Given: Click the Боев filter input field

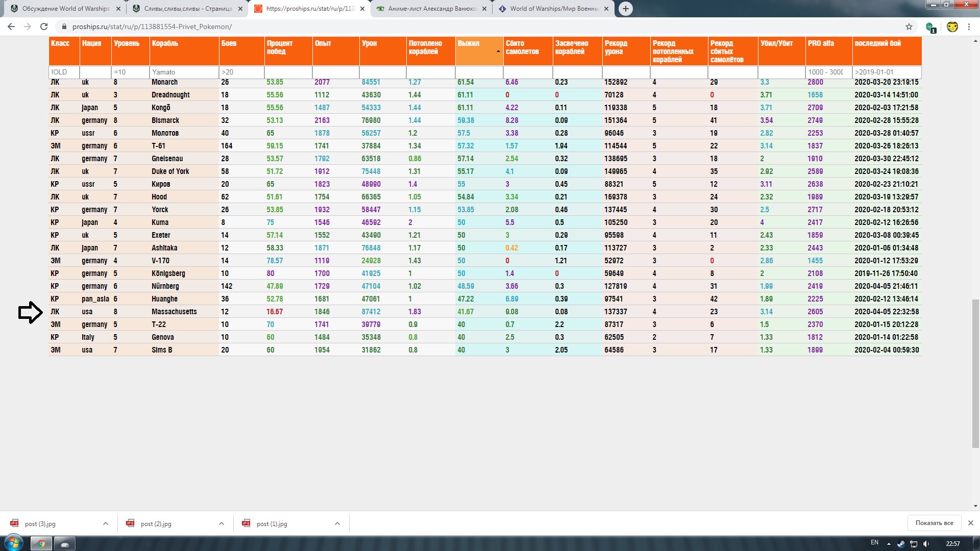Looking at the screenshot, I should tap(241, 72).
